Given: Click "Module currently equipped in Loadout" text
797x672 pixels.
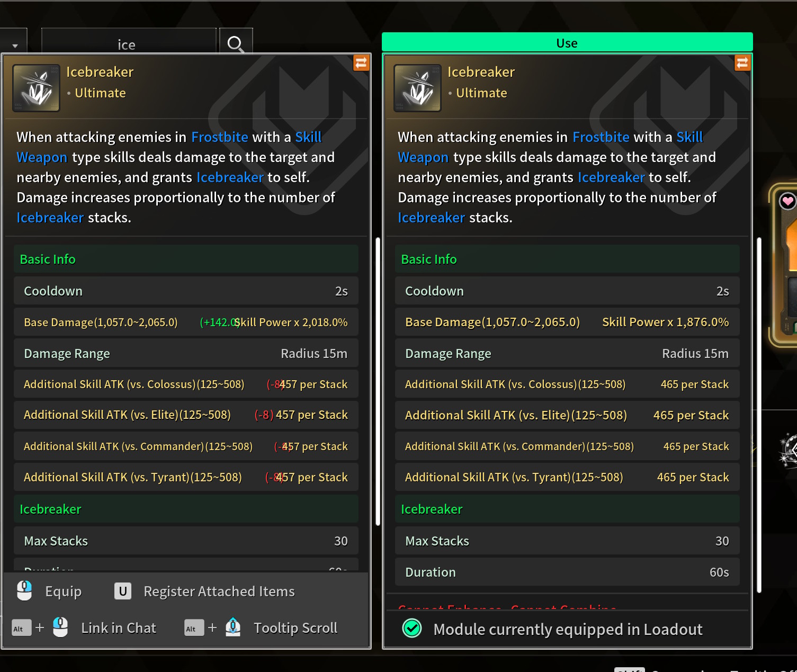Looking at the screenshot, I should tap(568, 629).
